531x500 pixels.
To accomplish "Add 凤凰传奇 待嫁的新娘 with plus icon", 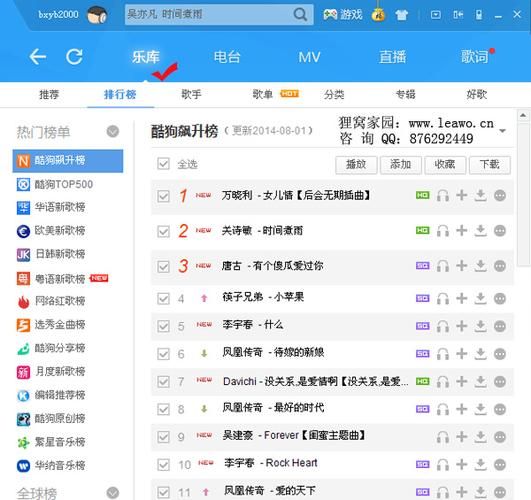I will [x=462, y=354].
